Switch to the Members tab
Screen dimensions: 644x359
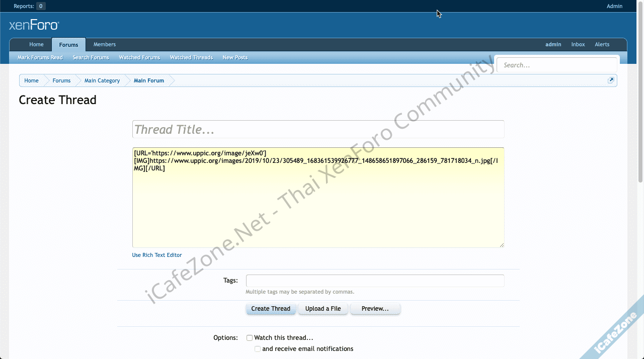[x=104, y=44]
